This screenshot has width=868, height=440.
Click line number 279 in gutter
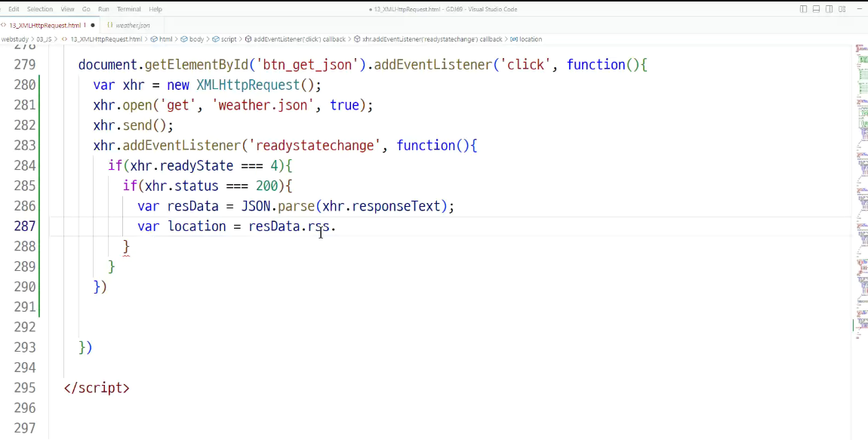click(x=25, y=65)
